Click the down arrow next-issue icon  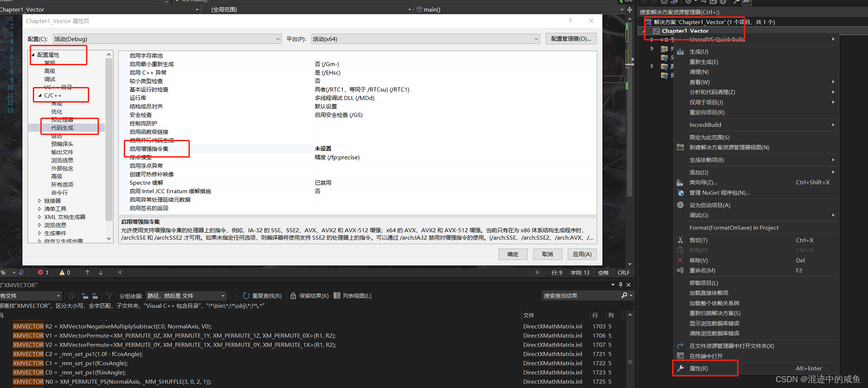(101, 272)
